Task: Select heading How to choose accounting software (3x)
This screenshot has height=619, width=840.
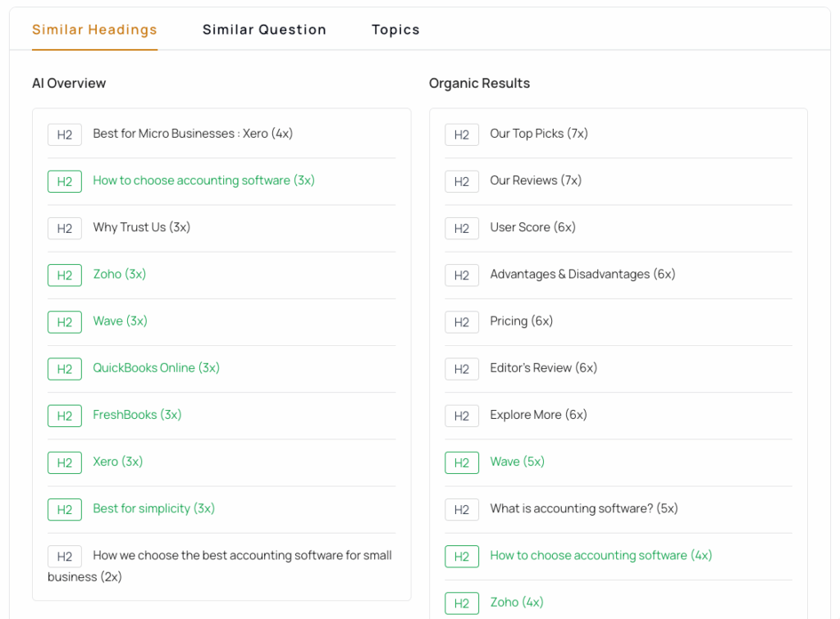Action: click(203, 180)
